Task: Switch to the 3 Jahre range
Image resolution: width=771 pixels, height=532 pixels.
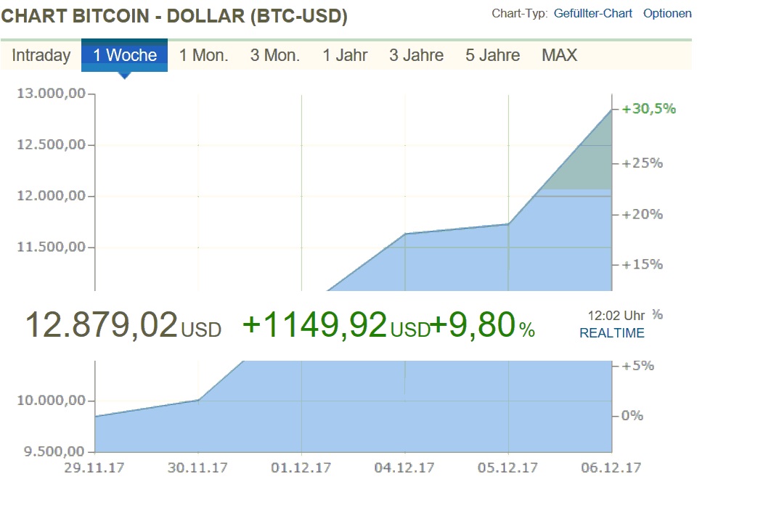Action: click(x=416, y=54)
